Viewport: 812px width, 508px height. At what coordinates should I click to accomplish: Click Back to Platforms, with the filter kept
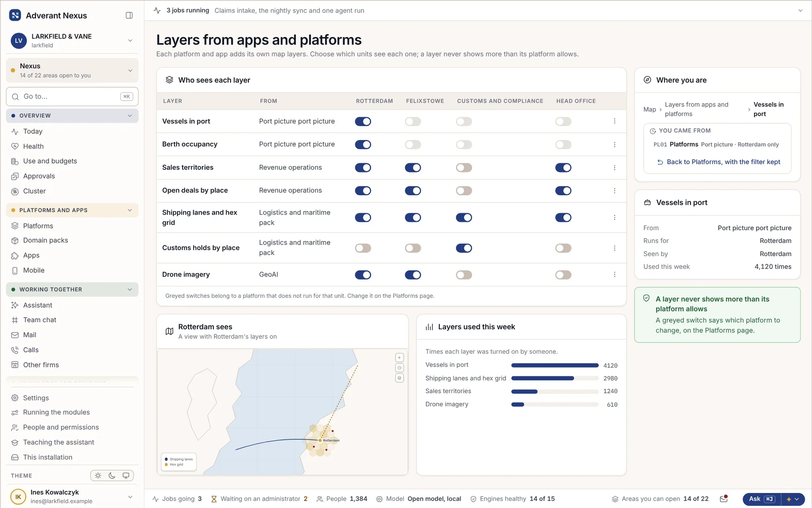719,162
